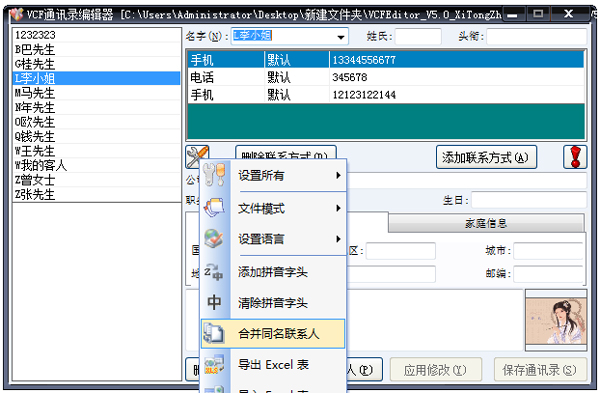600x393 pixels.
Task: Select contact W我的客人 in the list
Action: [96, 166]
